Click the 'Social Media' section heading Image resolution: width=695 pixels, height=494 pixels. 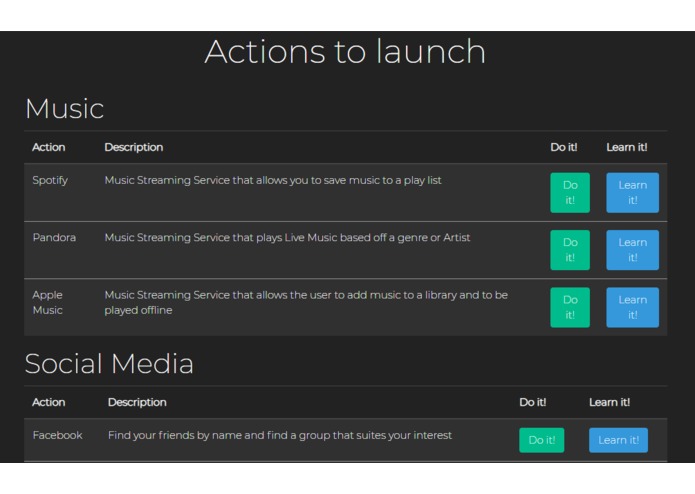[x=109, y=364]
